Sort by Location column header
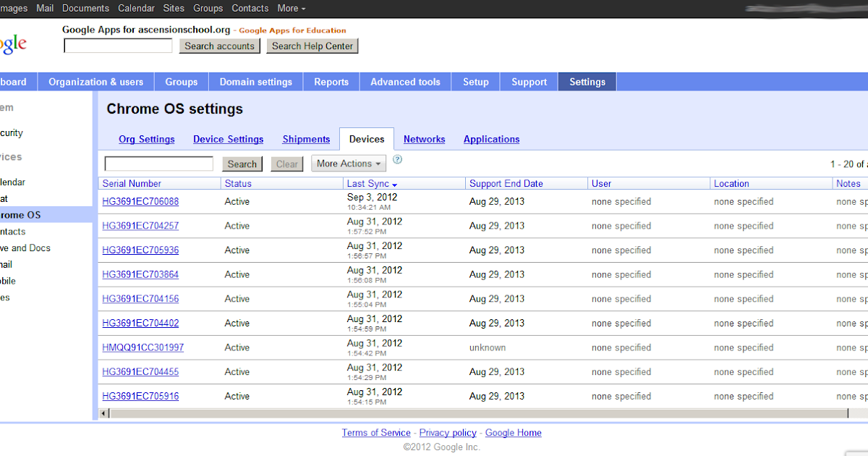This screenshot has width=868, height=456. coord(731,184)
